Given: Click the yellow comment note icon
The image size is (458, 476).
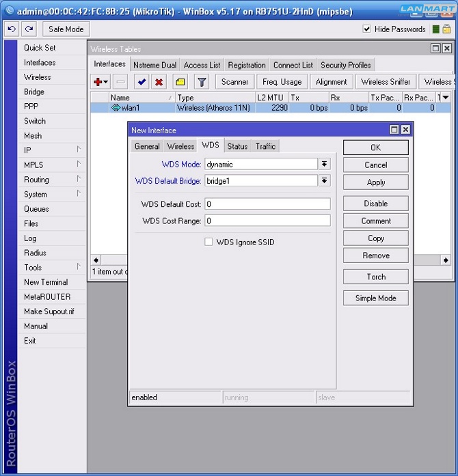Looking at the screenshot, I should click(x=180, y=82).
